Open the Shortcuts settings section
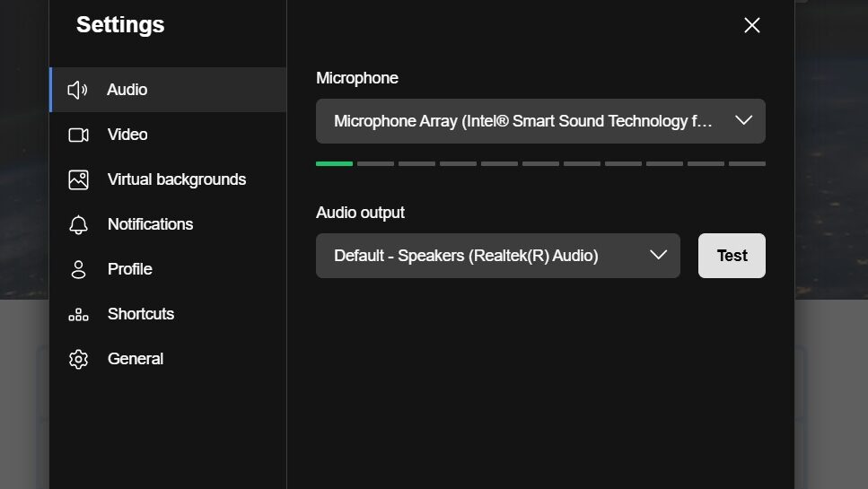The height and width of the screenshot is (489, 868). click(141, 314)
